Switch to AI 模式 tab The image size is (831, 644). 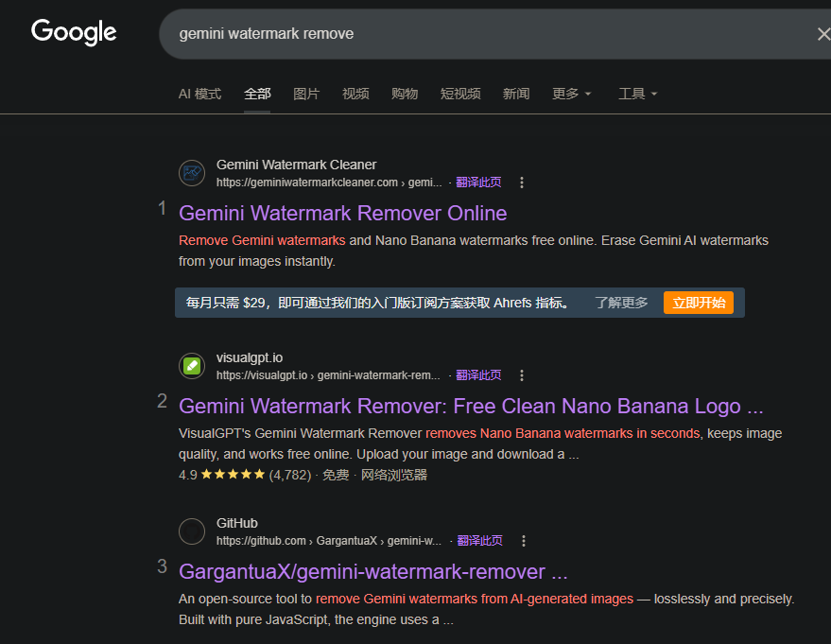point(199,94)
